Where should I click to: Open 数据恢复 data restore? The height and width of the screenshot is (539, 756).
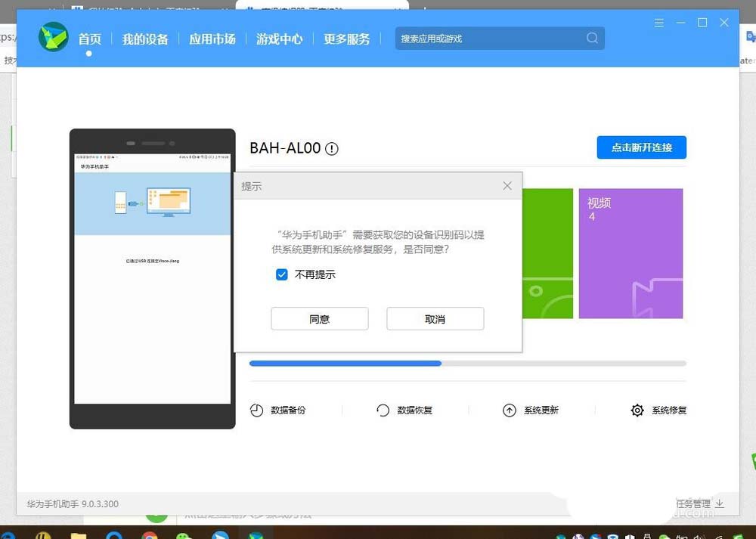click(x=404, y=410)
